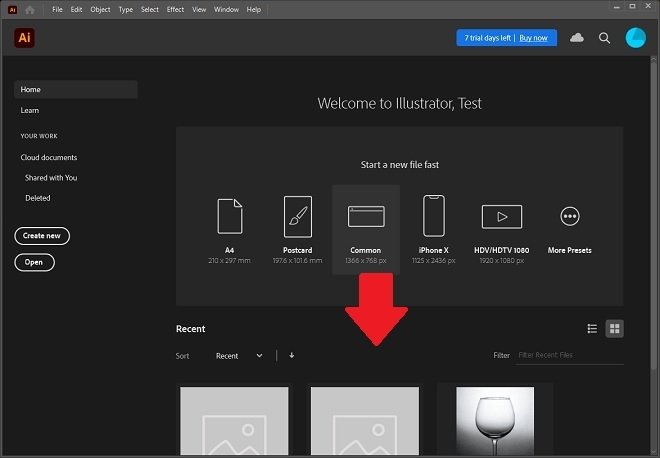Open the user profile avatar
This screenshot has height=458, width=660.
tap(636, 38)
